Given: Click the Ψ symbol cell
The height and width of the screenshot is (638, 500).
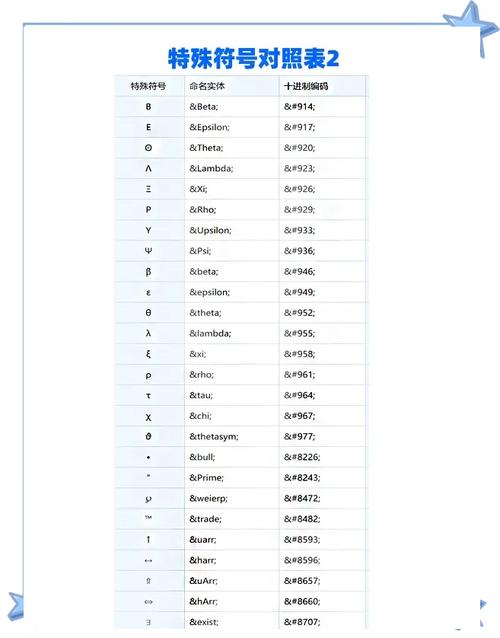Looking at the screenshot, I should point(148,251).
